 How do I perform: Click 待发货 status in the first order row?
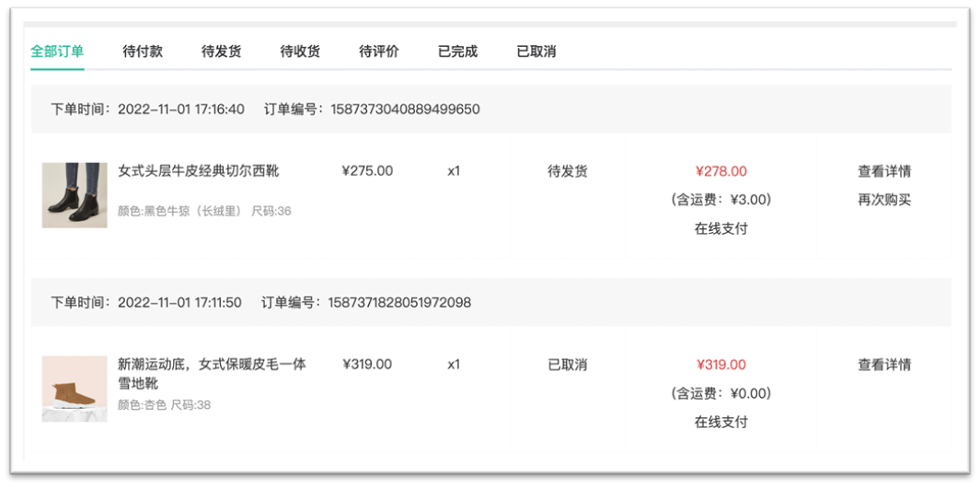568,171
